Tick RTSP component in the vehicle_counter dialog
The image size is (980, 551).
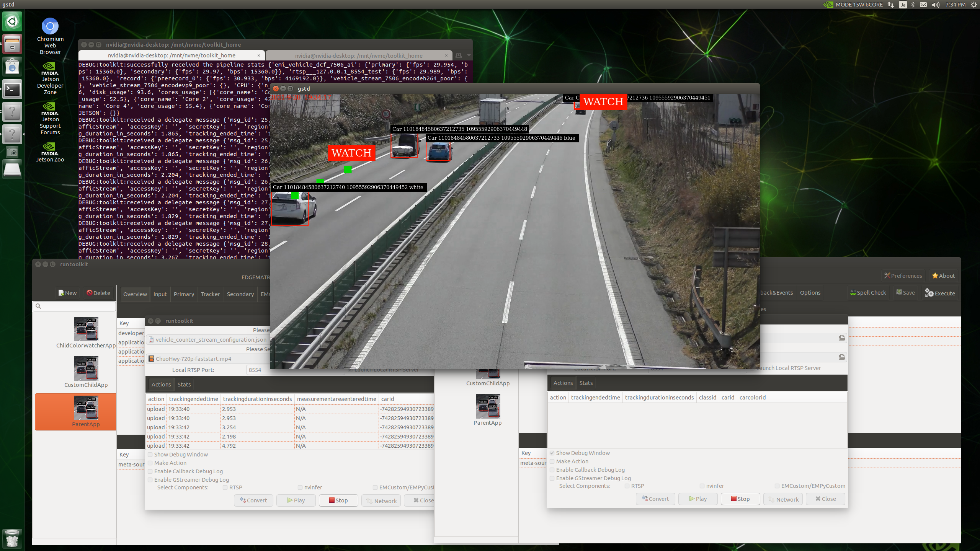225,487
